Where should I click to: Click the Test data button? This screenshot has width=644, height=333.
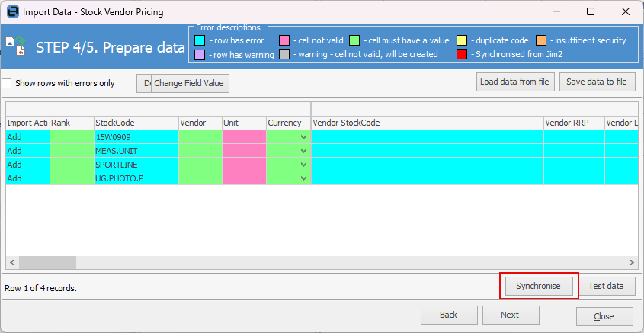(x=606, y=286)
